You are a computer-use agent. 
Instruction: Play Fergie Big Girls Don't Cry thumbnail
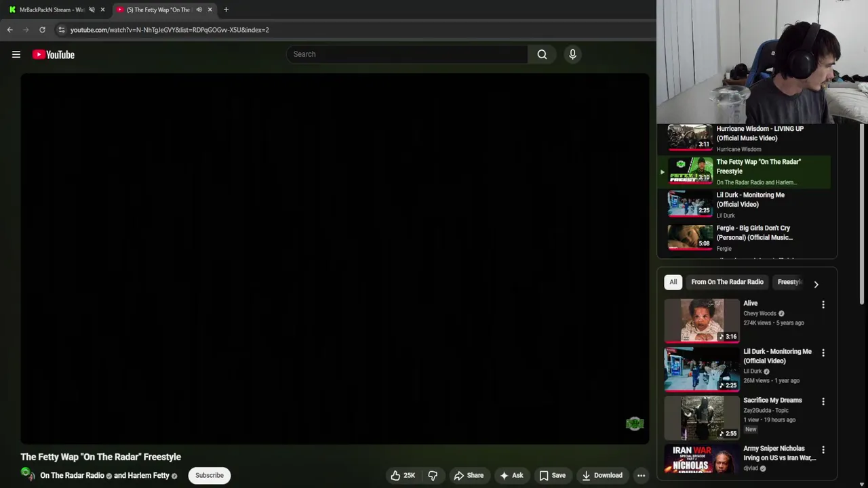690,237
